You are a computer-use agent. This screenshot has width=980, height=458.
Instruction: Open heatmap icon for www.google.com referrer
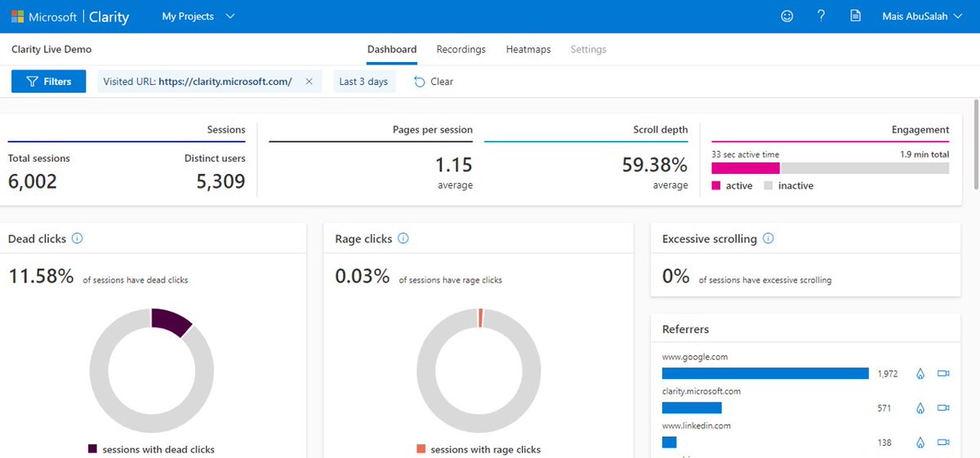(x=920, y=374)
